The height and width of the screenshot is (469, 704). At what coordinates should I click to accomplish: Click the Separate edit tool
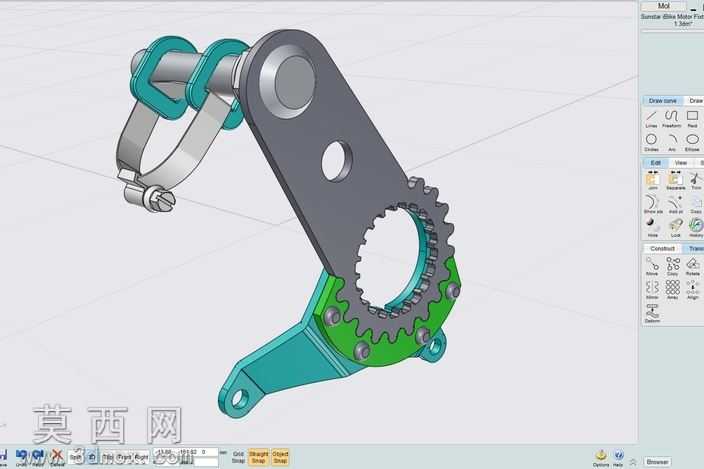pos(675,181)
